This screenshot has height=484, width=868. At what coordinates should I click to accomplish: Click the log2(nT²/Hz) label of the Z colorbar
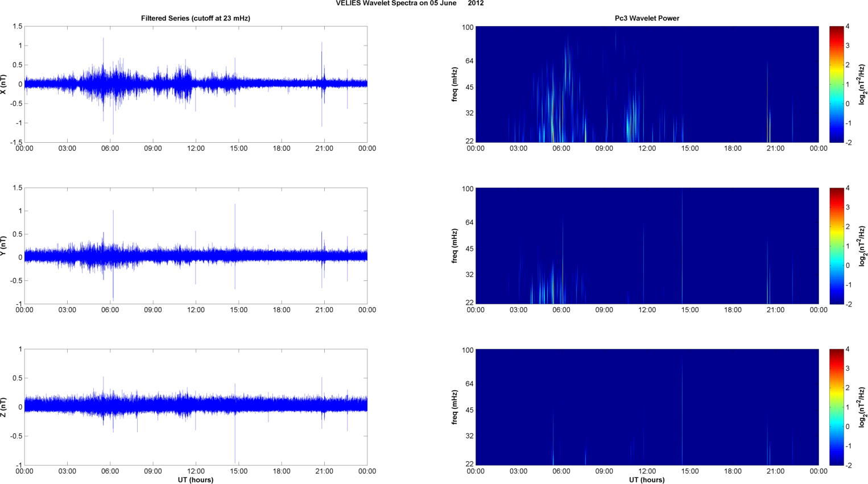(x=862, y=407)
